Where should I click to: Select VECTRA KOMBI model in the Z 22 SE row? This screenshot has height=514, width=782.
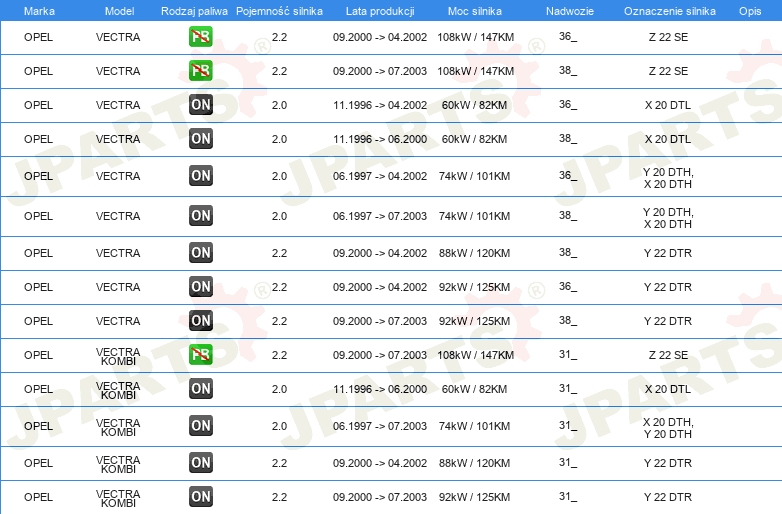click(x=118, y=356)
